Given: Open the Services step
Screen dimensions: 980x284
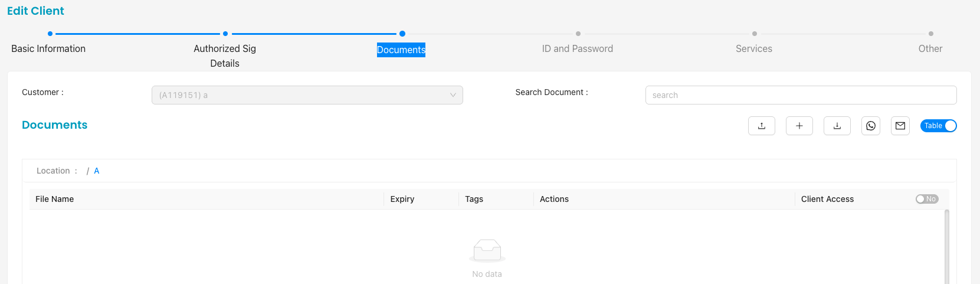Looking at the screenshot, I should [754, 48].
